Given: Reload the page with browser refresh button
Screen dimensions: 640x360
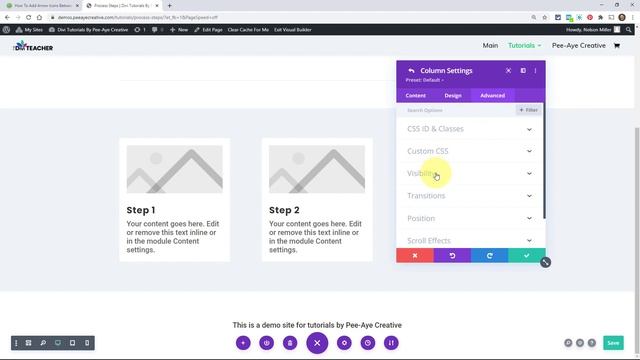Looking at the screenshot, I should [x=29, y=18].
